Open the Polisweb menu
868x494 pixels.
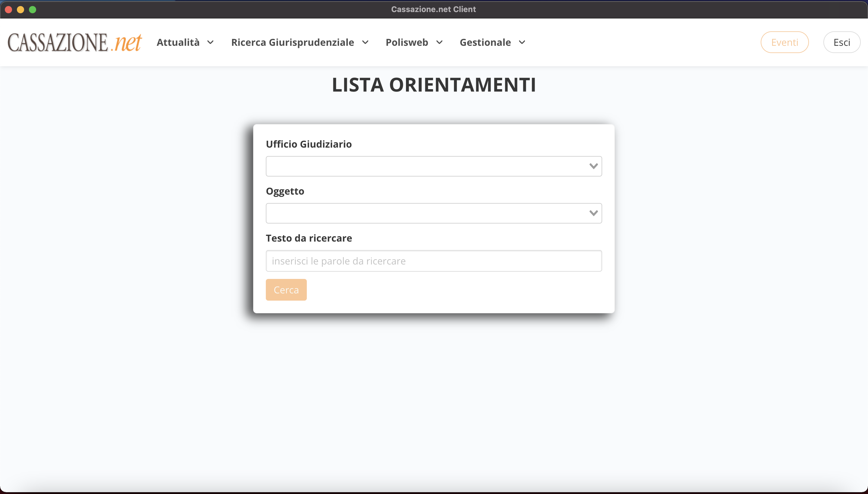click(x=407, y=42)
